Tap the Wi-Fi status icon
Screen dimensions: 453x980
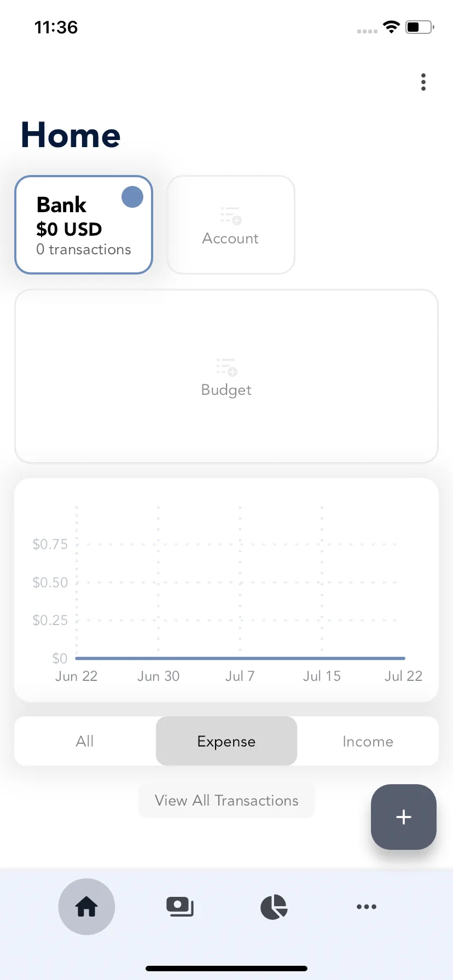[x=391, y=27]
